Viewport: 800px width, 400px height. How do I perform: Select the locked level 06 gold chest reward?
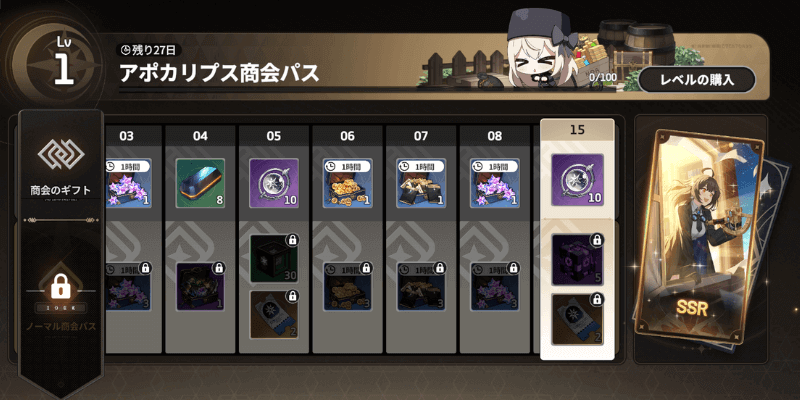[347, 287]
